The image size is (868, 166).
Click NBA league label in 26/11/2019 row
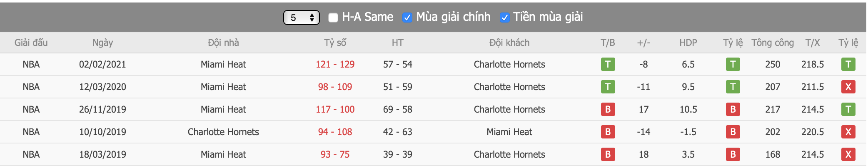(31, 109)
